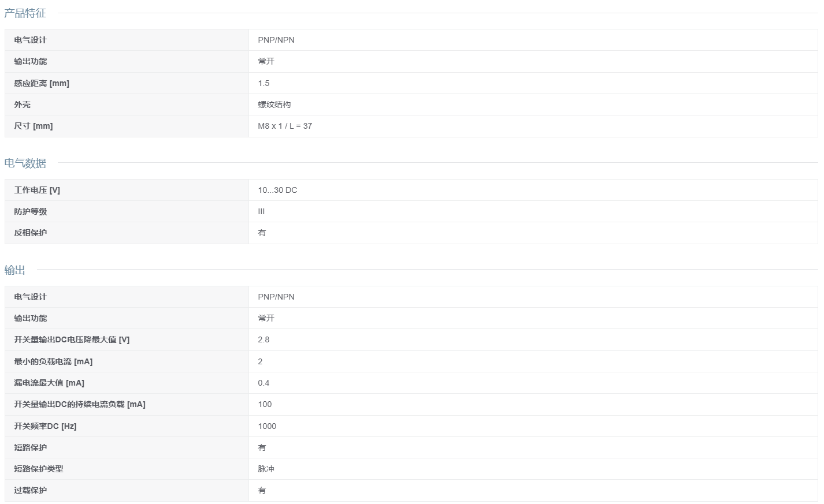Click PNP/NPN value under 输出 section

coord(276,297)
